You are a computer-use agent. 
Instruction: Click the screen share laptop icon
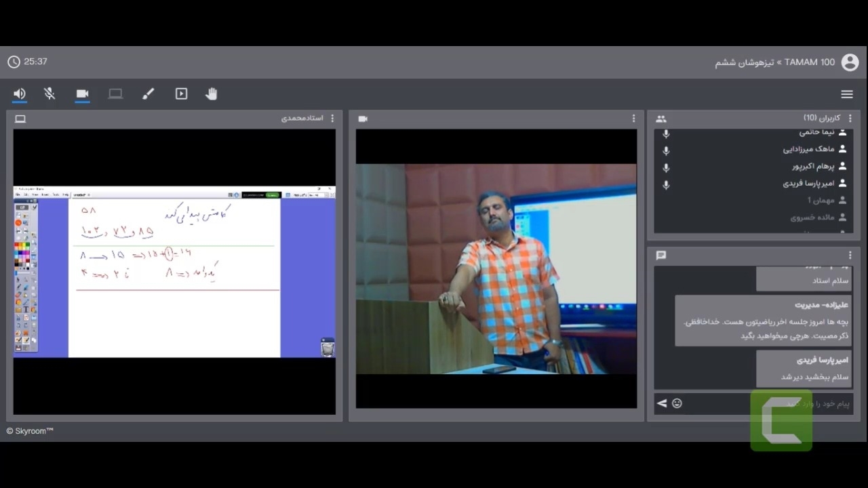pyautogui.click(x=115, y=94)
